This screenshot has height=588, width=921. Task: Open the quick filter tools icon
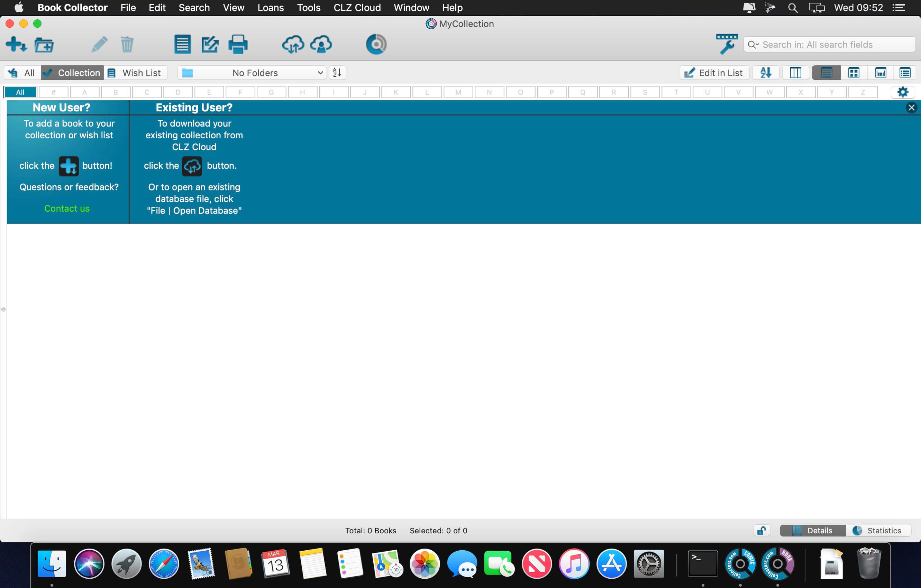726,44
